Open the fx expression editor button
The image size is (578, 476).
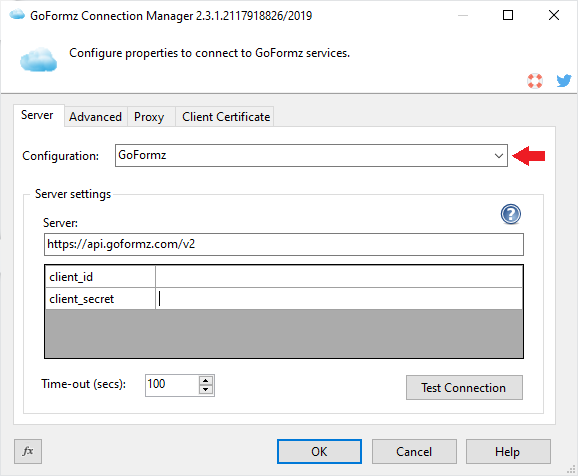pyautogui.click(x=28, y=451)
